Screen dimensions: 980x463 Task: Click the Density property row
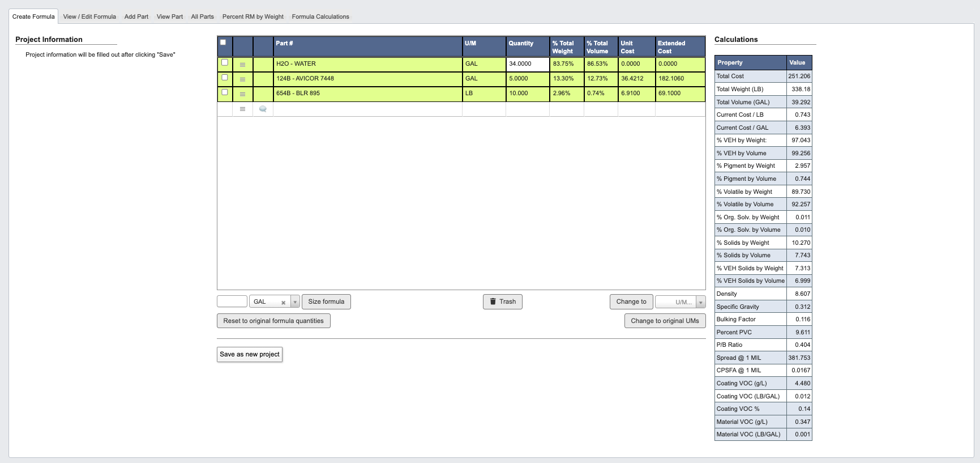click(763, 294)
